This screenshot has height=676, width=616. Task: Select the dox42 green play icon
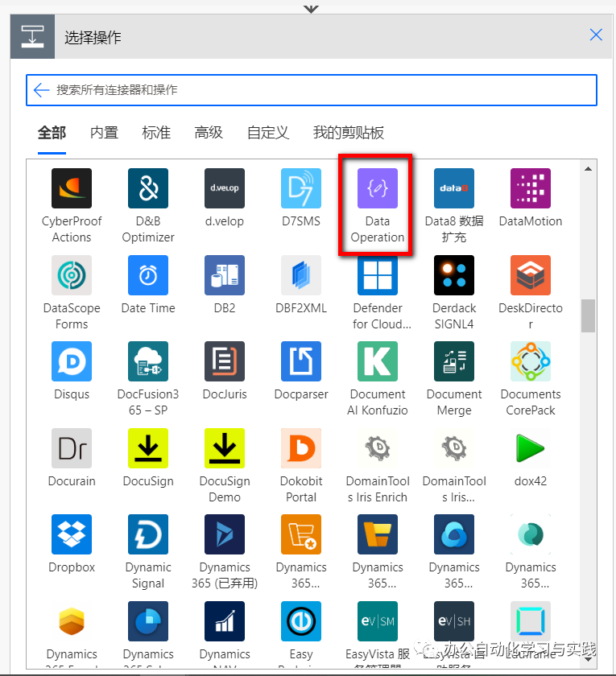coord(531,448)
